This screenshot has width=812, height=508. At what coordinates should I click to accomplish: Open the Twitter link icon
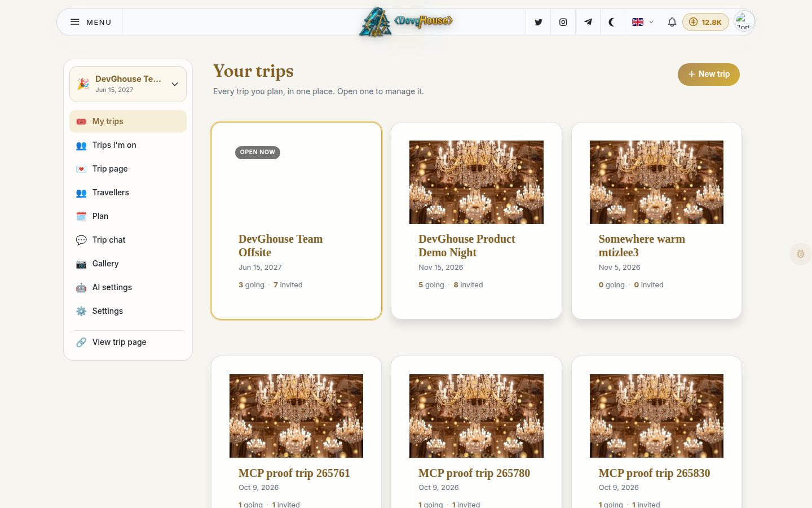coord(539,22)
